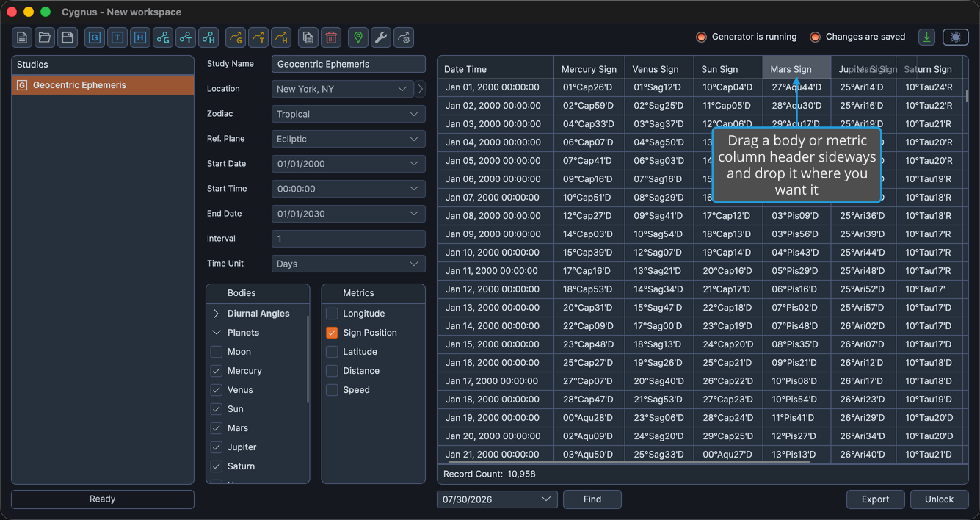This screenshot has width=980, height=520.
Task: Click the Study Name input field
Action: point(349,64)
